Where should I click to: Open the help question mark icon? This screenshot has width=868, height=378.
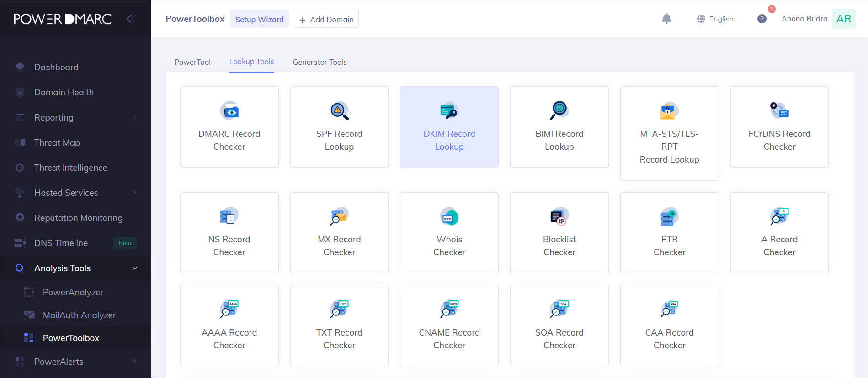point(761,19)
